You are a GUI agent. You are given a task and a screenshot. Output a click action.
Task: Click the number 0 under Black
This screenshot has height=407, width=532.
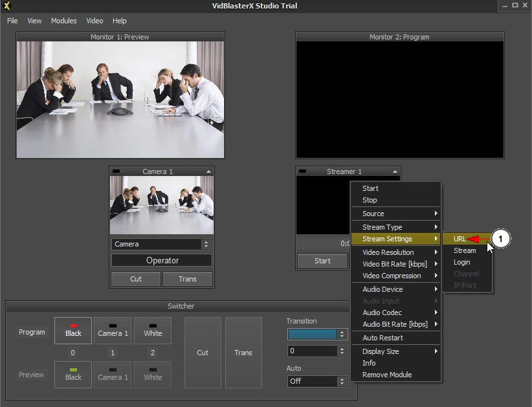[72, 353]
